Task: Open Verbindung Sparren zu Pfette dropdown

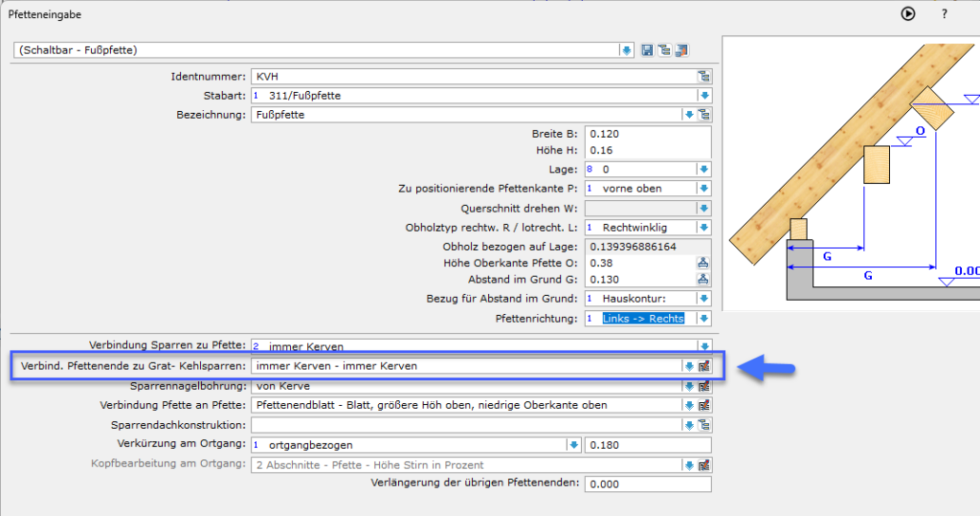Action: coord(704,346)
